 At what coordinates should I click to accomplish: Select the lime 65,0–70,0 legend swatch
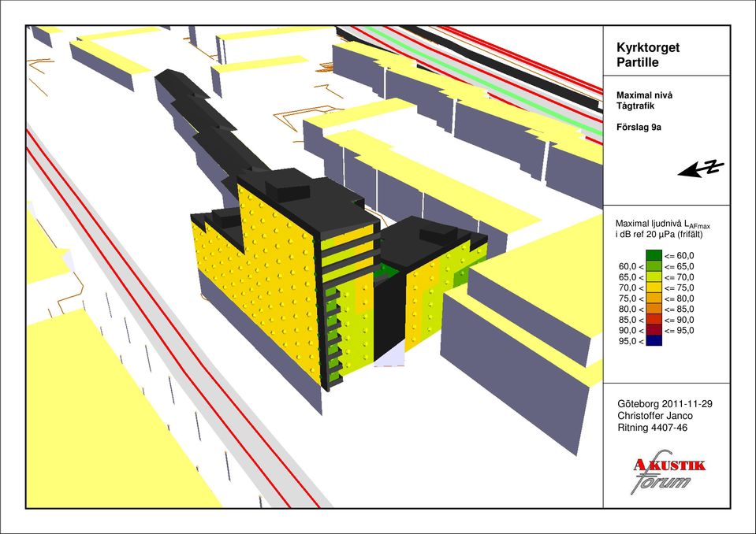[x=654, y=277]
